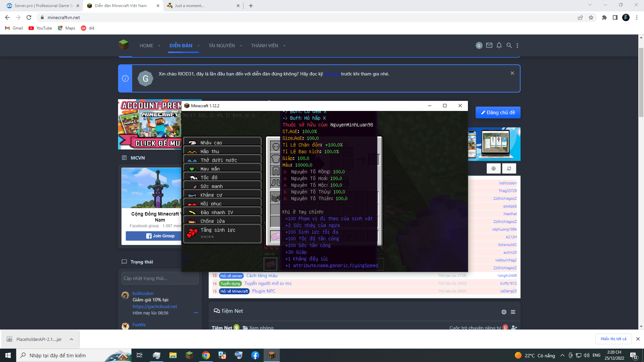Screen dimensions: 644x362
Task: Click the status update input field
Action: coord(160,278)
